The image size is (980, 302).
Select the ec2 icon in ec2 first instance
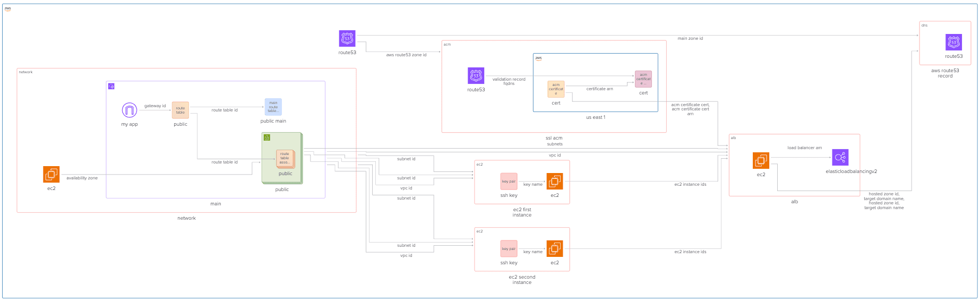click(555, 182)
